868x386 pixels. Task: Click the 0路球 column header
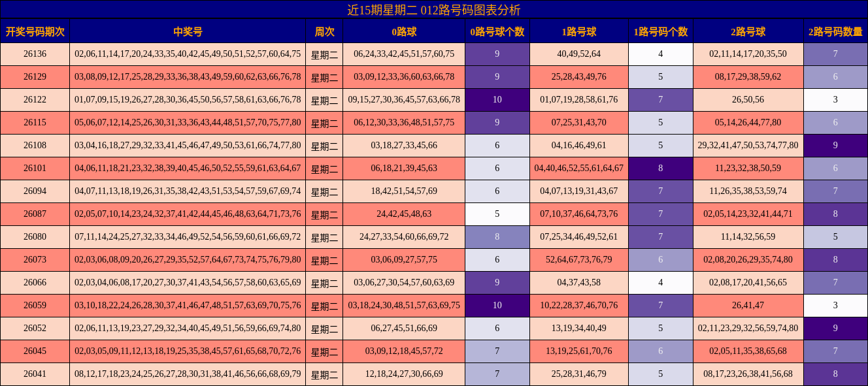pos(404,31)
